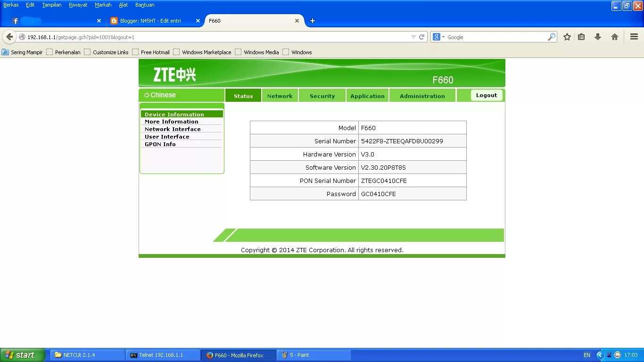Reload the page with the refresh icon
The image size is (644, 362).
click(x=422, y=37)
